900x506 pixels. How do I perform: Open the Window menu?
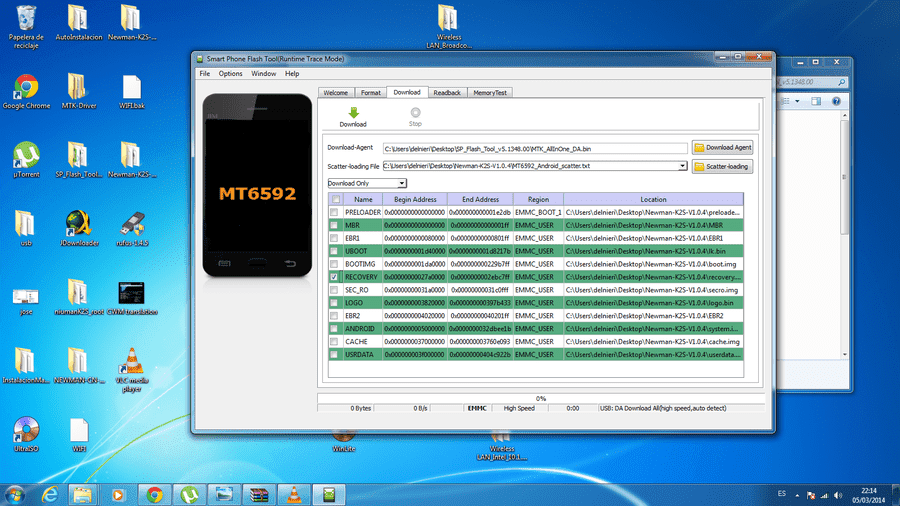[263, 73]
